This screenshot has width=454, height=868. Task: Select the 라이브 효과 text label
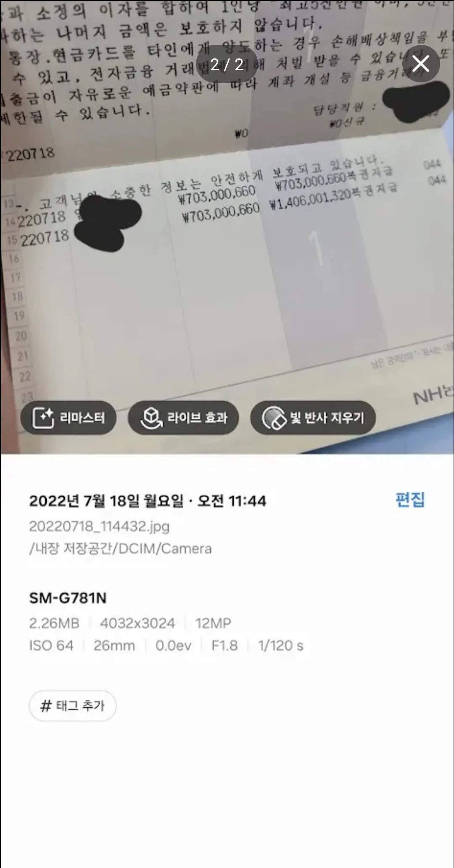(x=198, y=418)
